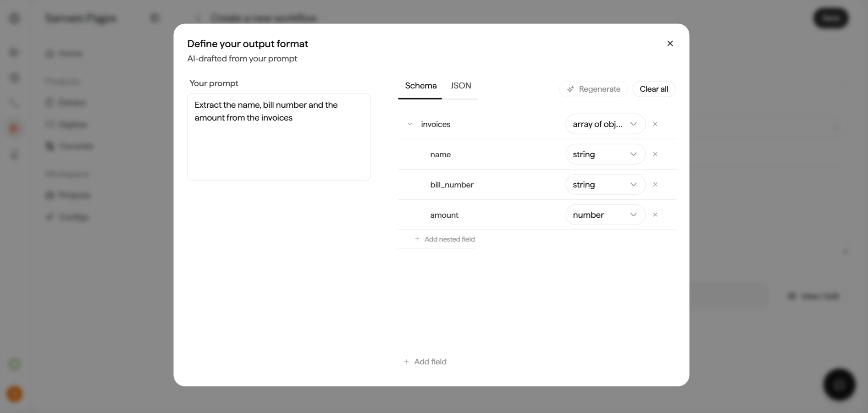Open type dropdown for invoices

tap(605, 124)
